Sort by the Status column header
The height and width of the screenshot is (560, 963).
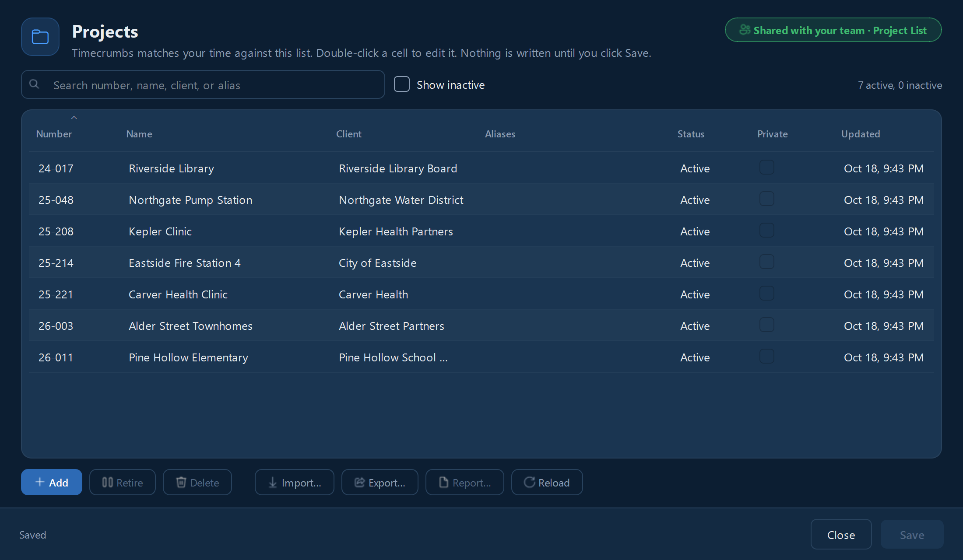[691, 134]
